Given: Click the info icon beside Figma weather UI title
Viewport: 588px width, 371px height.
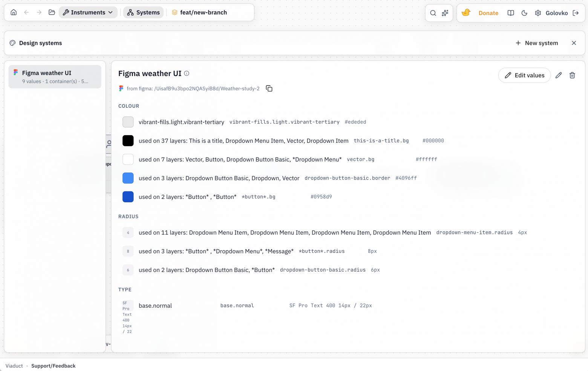Looking at the screenshot, I should 187,73.
